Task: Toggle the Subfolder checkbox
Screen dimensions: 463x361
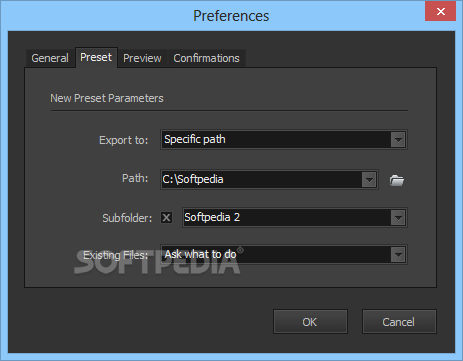Action: [x=166, y=218]
